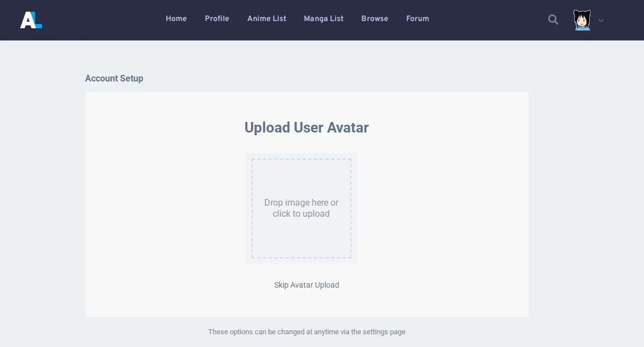Screen dimensions: 644x347
Task: Expand the user menu chevron
Action: coord(601,20)
